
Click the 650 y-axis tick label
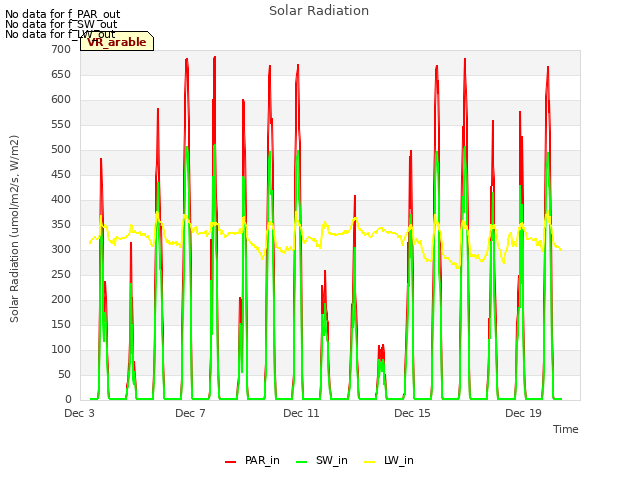click(61, 75)
